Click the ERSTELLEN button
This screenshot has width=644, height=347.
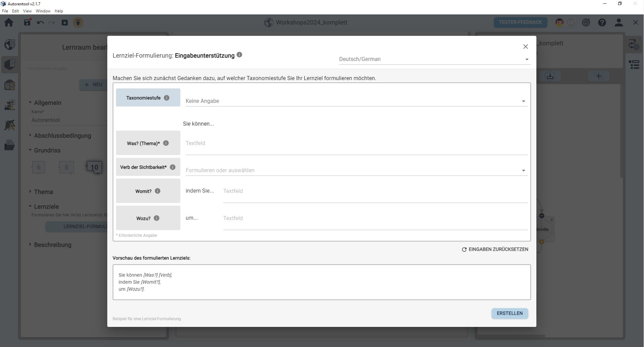[510, 314]
